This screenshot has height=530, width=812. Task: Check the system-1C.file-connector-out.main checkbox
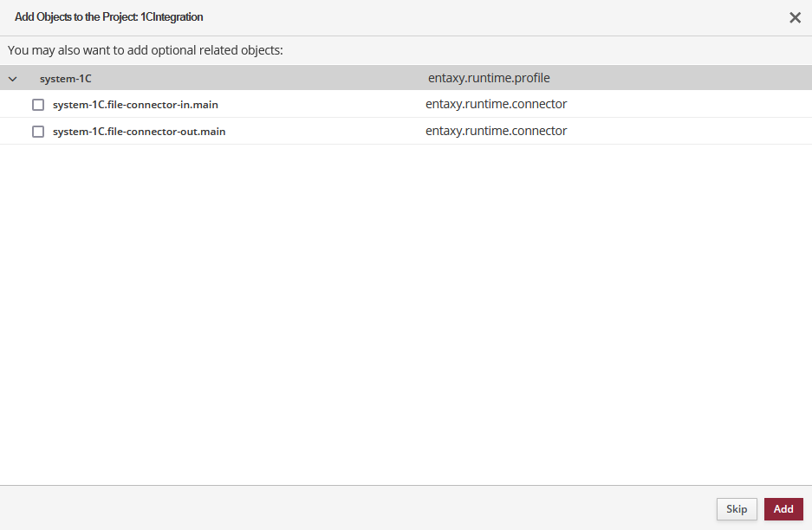point(38,131)
